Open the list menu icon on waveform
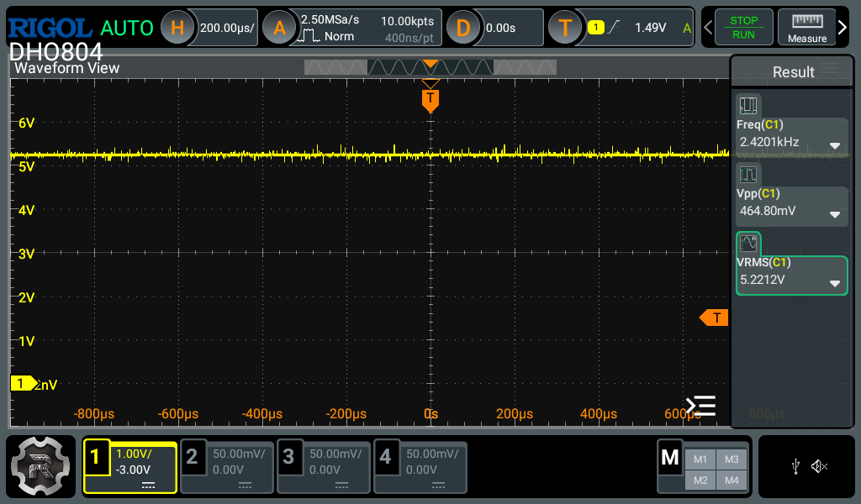 pos(700,406)
